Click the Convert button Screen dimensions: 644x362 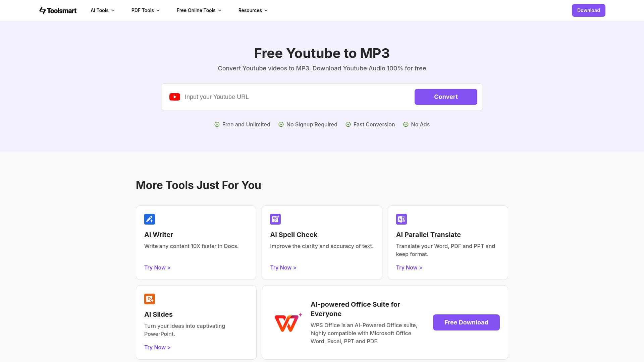(x=446, y=97)
